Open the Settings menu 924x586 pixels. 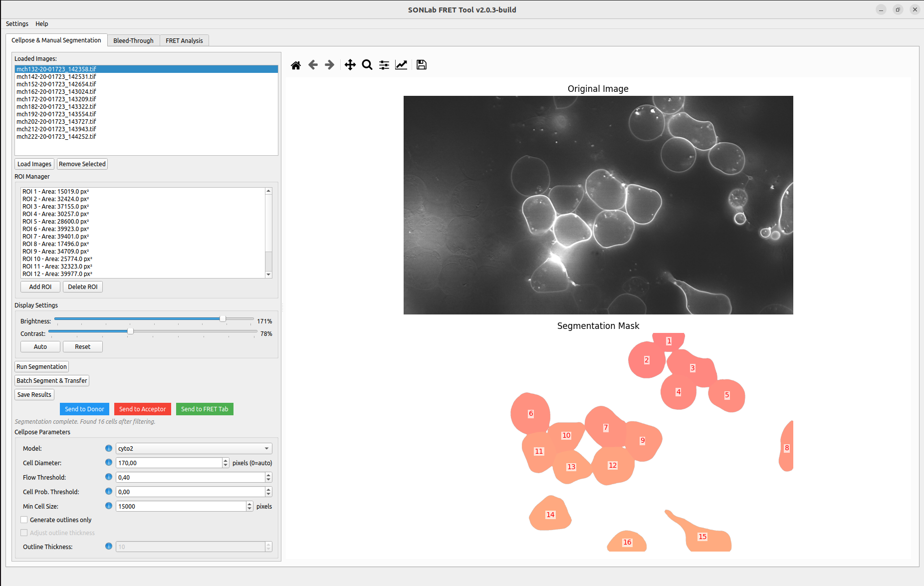(x=17, y=23)
